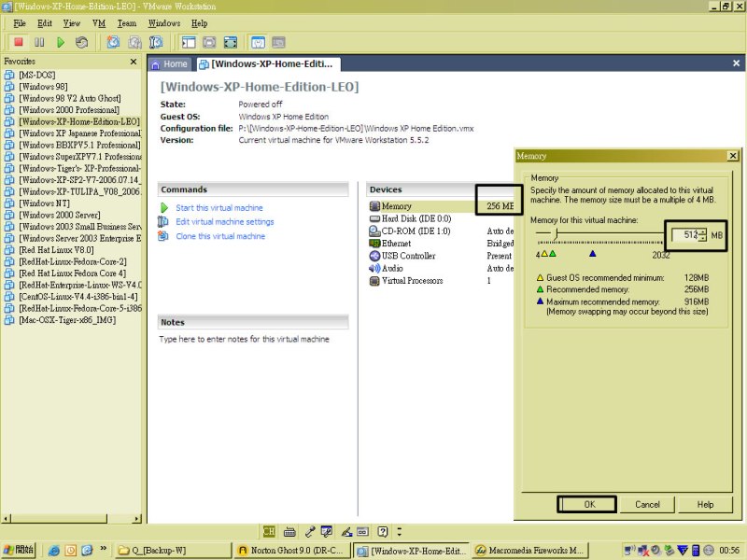
Task: Select [MS-DOS] in Favorites
Action: (37, 75)
